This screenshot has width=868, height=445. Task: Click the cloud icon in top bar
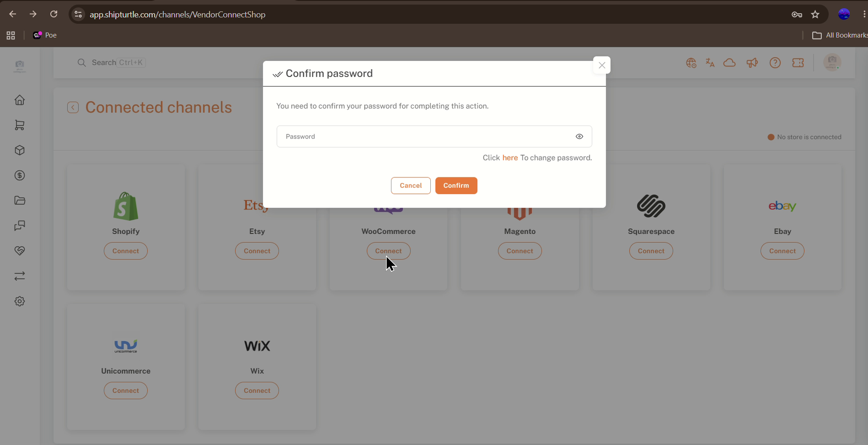[730, 63]
